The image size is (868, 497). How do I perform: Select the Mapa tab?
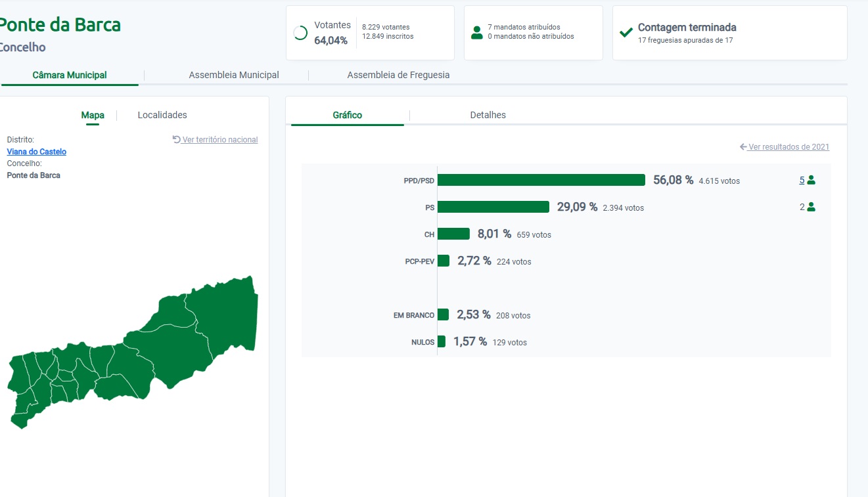click(93, 115)
